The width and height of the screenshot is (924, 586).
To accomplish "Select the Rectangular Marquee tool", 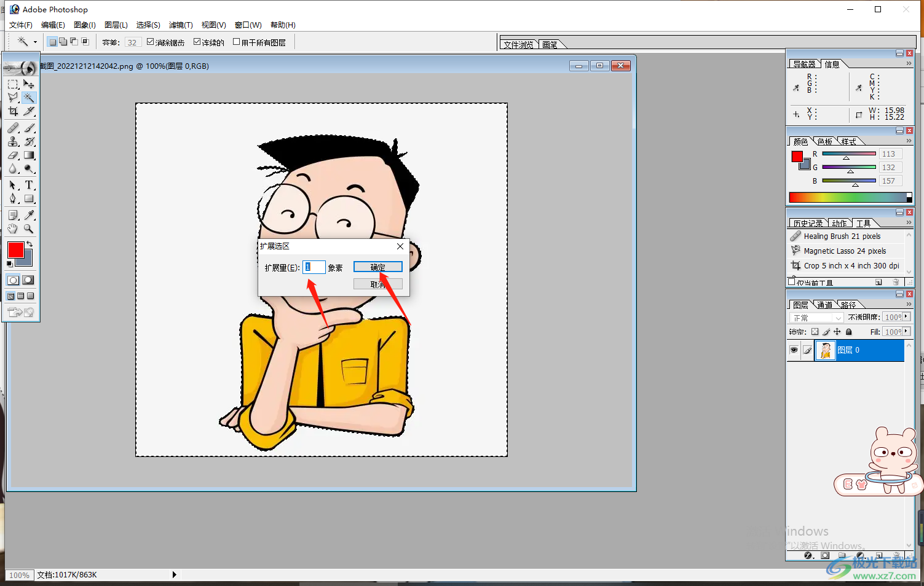I will [x=13, y=84].
